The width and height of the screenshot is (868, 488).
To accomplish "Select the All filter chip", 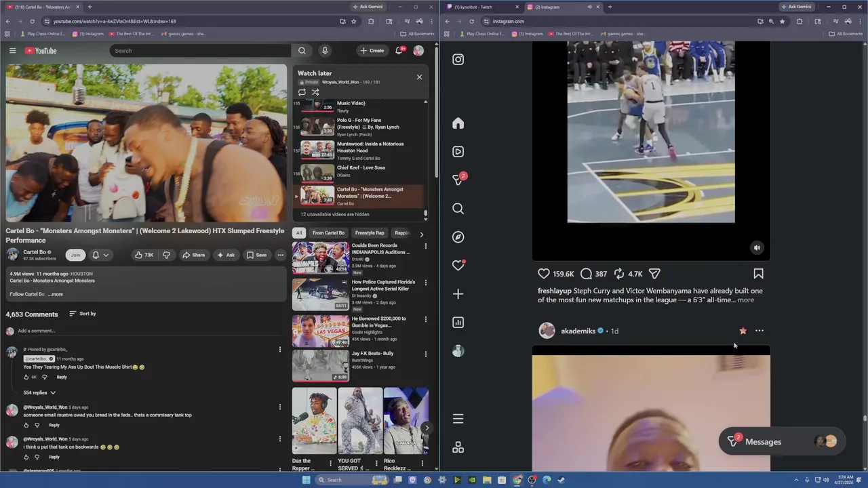I will 299,233.
